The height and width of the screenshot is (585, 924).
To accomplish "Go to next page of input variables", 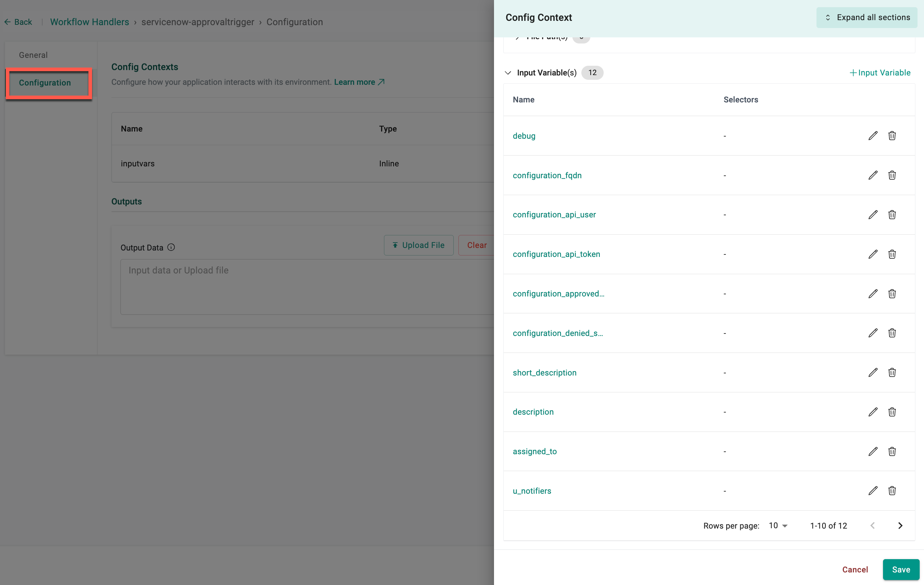I will (x=900, y=526).
